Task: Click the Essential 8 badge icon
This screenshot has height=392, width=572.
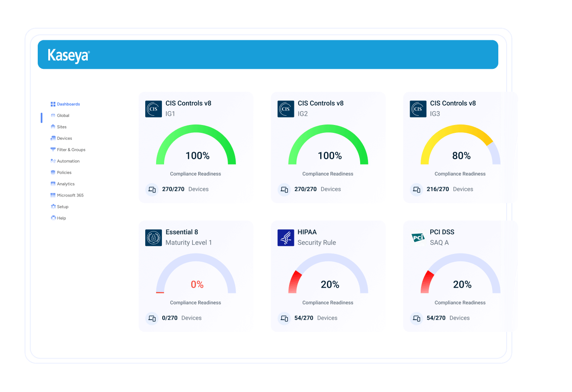Action: 154,238
